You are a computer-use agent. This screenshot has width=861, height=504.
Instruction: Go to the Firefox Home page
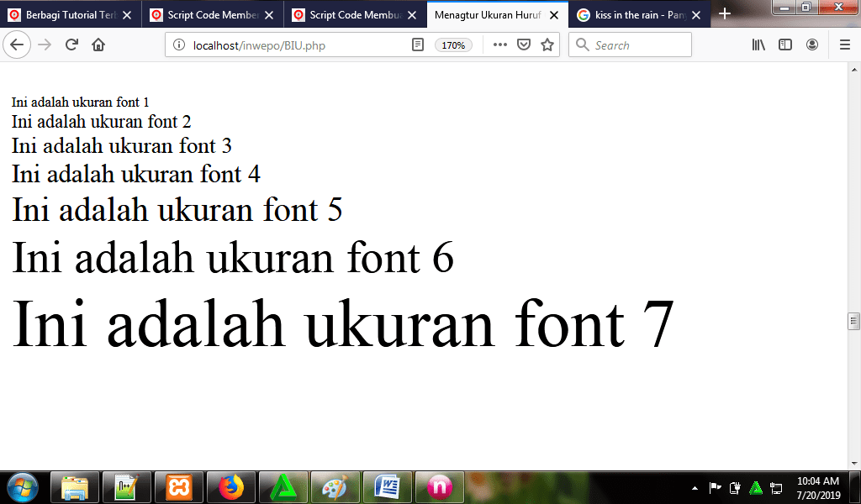(98, 45)
